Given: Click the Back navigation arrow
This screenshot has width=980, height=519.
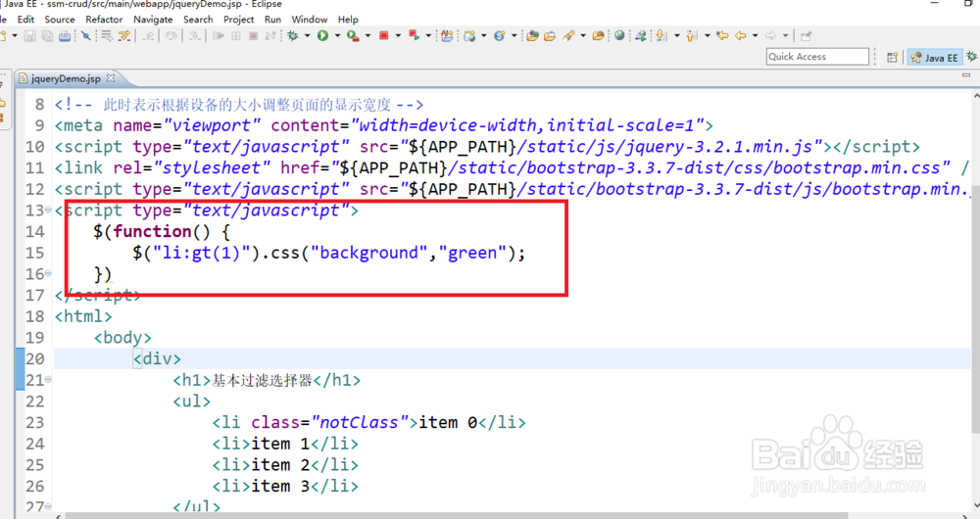Looking at the screenshot, I should (x=741, y=36).
